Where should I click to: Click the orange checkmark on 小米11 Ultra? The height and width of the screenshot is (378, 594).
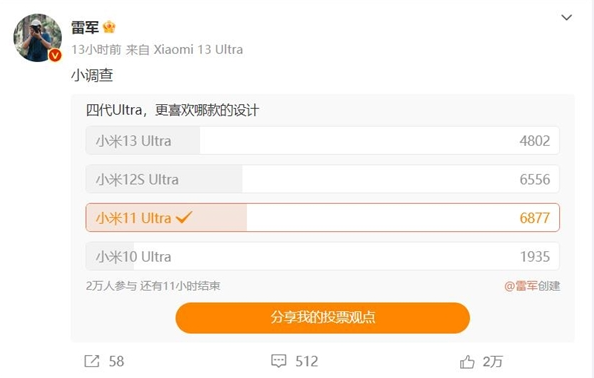pyautogui.click(x=184, y=217)
